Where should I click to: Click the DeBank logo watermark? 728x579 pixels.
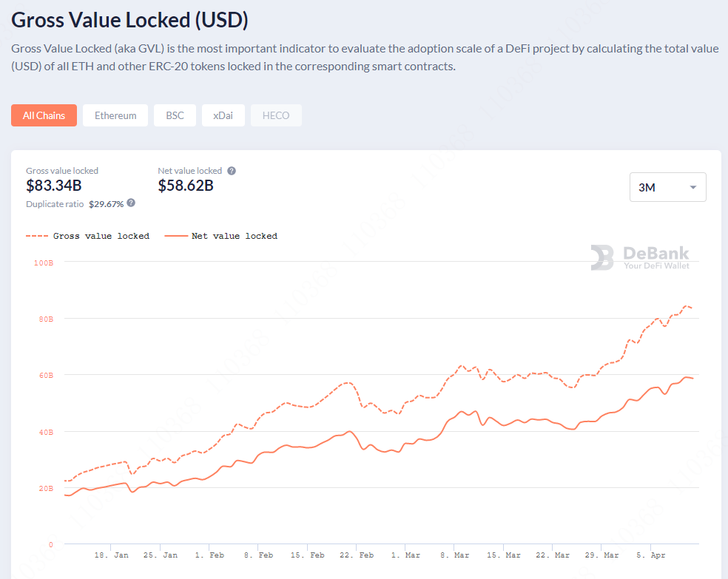click(640, 257)
